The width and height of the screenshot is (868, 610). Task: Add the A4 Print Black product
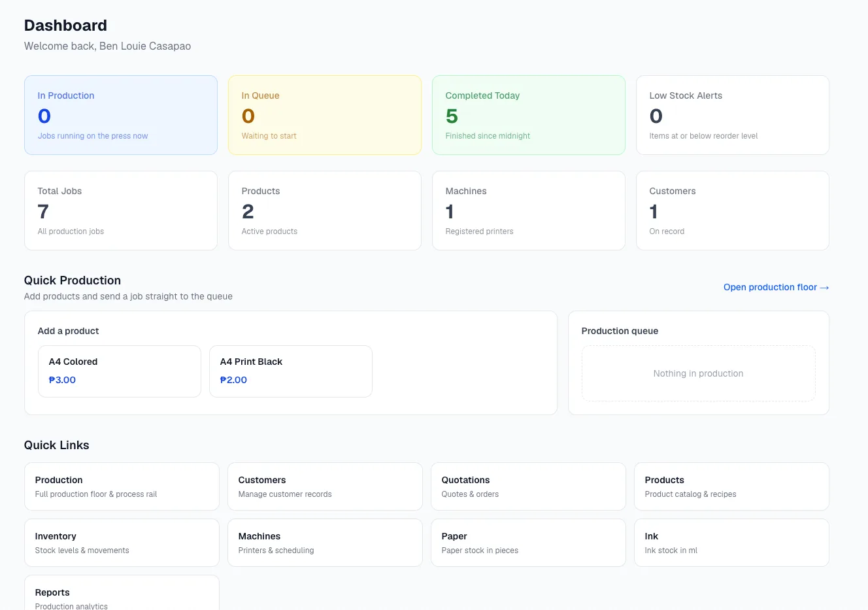(291, 371)
